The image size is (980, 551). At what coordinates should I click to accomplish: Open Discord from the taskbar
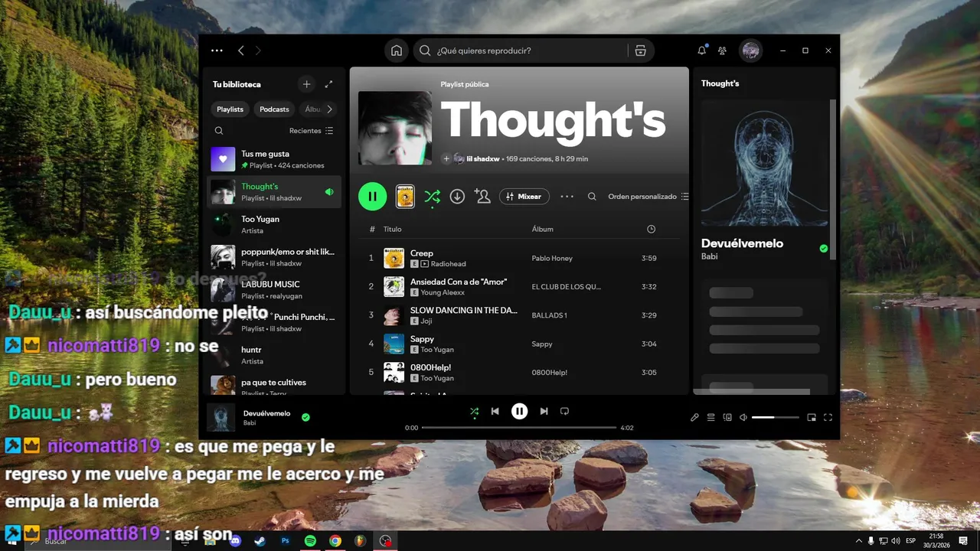pyautogui.click(x=235, y=540)
